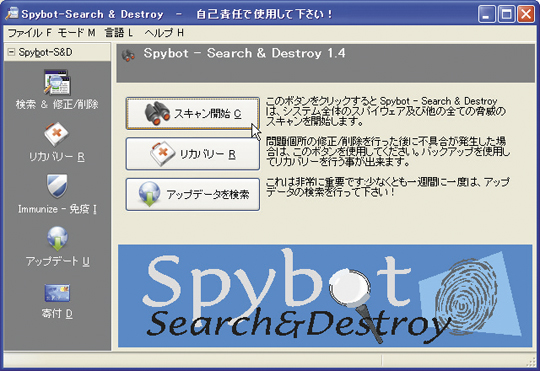
Task: Click the リカバリー R main button
Action: [x=193, y=154]
